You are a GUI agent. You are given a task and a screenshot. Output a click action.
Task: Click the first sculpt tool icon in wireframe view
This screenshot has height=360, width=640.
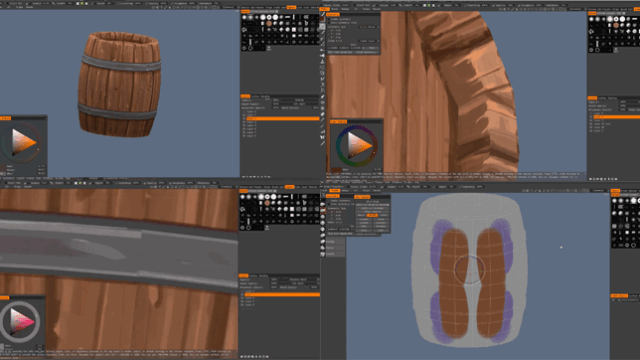tap(323, 204)
